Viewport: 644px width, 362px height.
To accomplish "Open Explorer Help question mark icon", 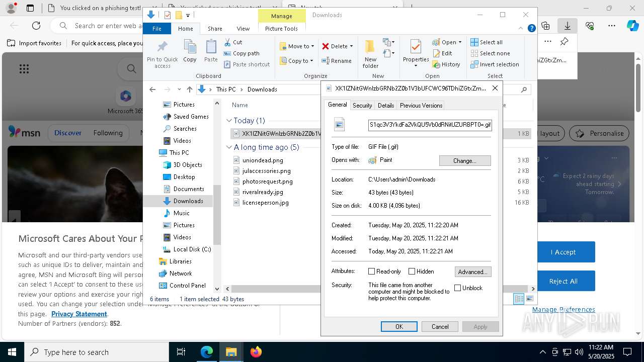I will [x=531, y=29].
